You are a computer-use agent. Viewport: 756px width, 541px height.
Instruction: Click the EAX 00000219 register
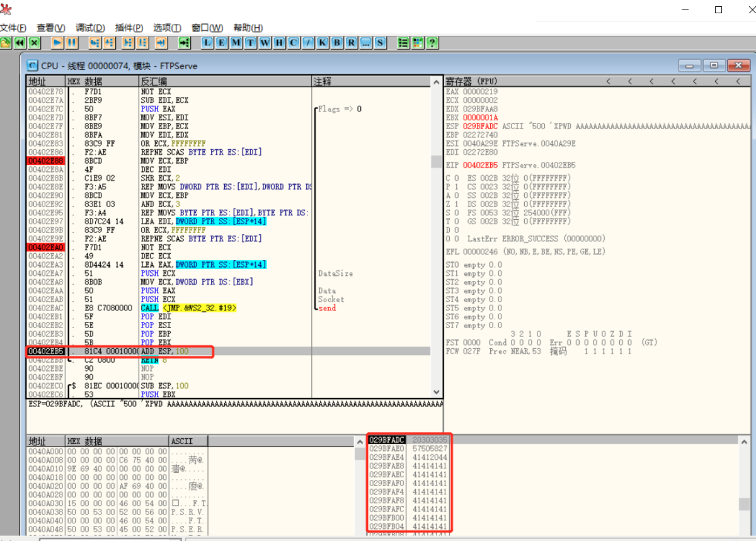(x=471, y=91)
